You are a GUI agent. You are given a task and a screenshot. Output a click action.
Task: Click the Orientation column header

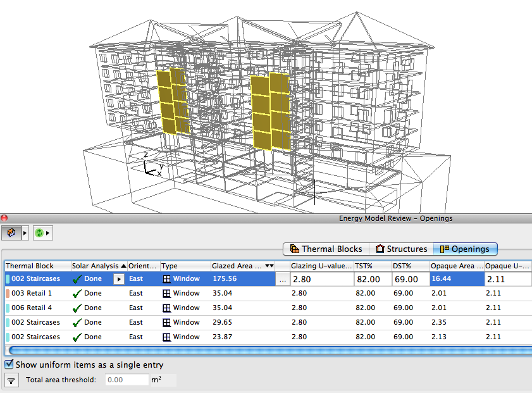point(144,266)
